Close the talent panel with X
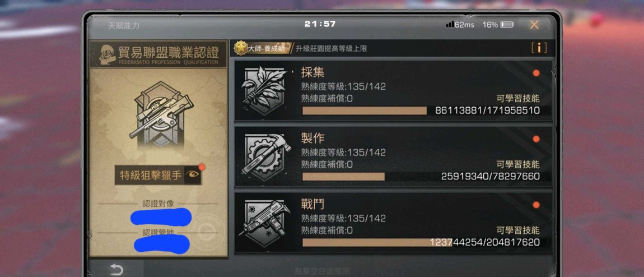The height and width of the screenshot is (277, 644). pyautogui.click(x=534, y=25)
